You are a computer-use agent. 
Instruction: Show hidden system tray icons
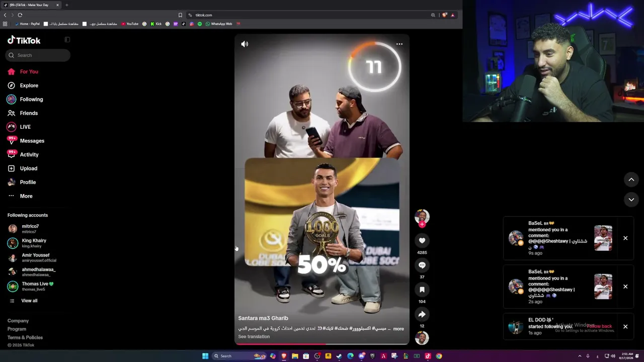580,356
